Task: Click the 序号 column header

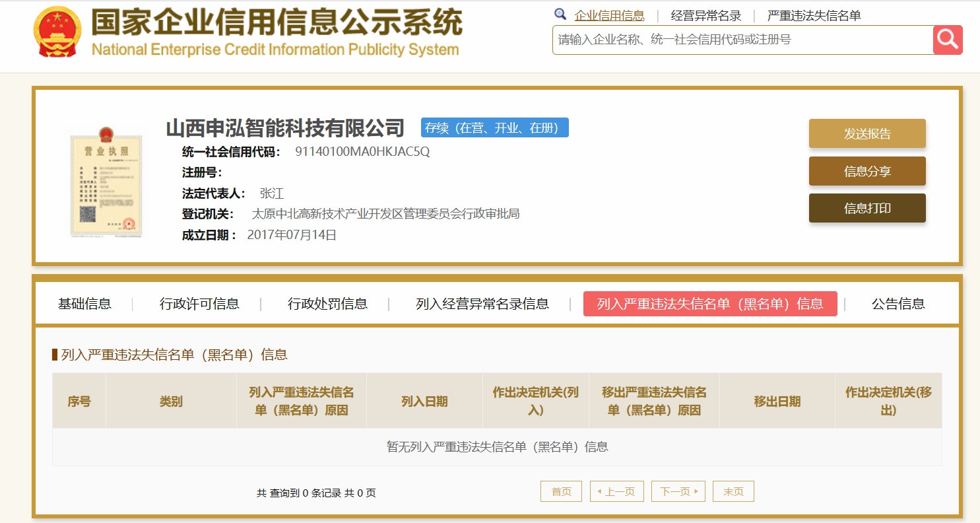Action: coord(79,401)
